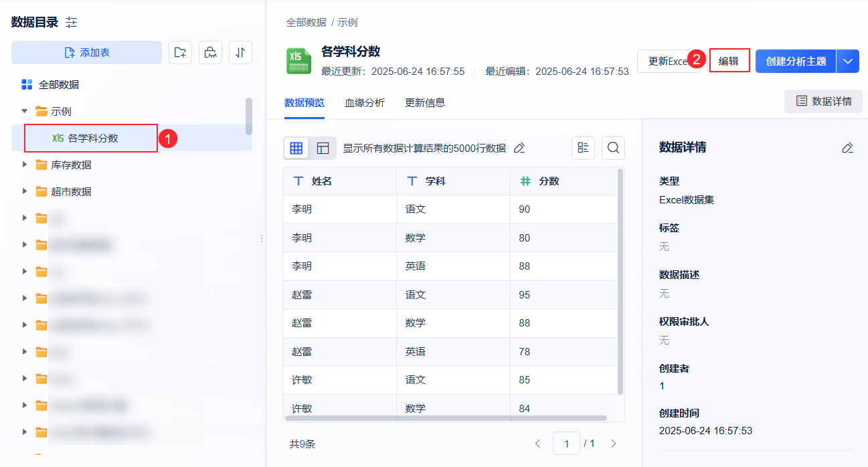
Task: Expand the 库存数据 folder
Action: 25,165
